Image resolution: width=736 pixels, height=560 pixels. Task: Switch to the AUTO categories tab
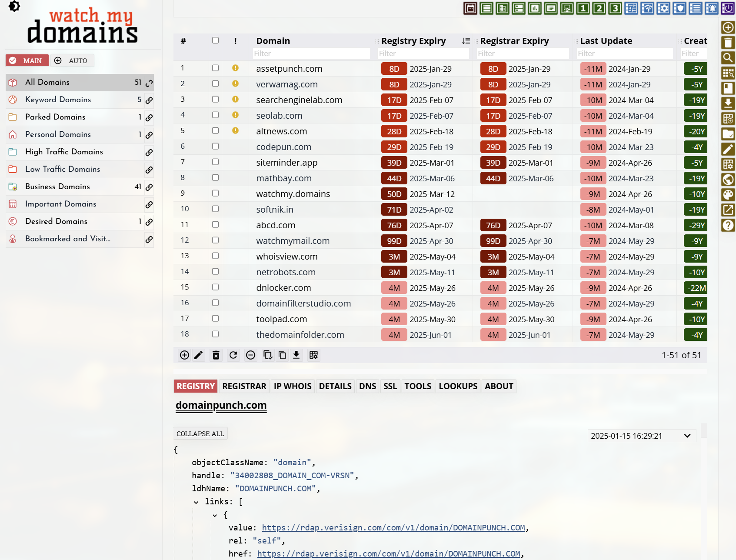coord(72,60)
